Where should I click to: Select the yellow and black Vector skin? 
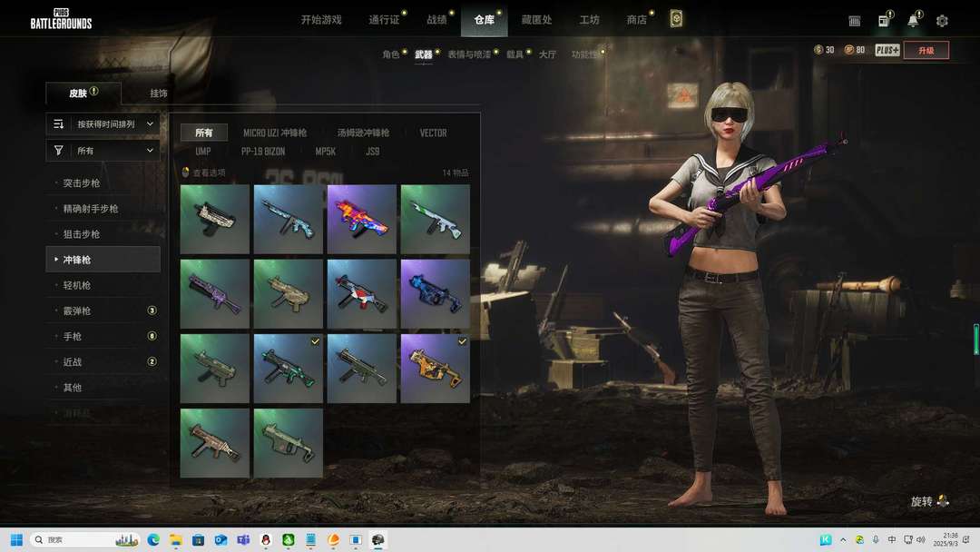point(435,369)
